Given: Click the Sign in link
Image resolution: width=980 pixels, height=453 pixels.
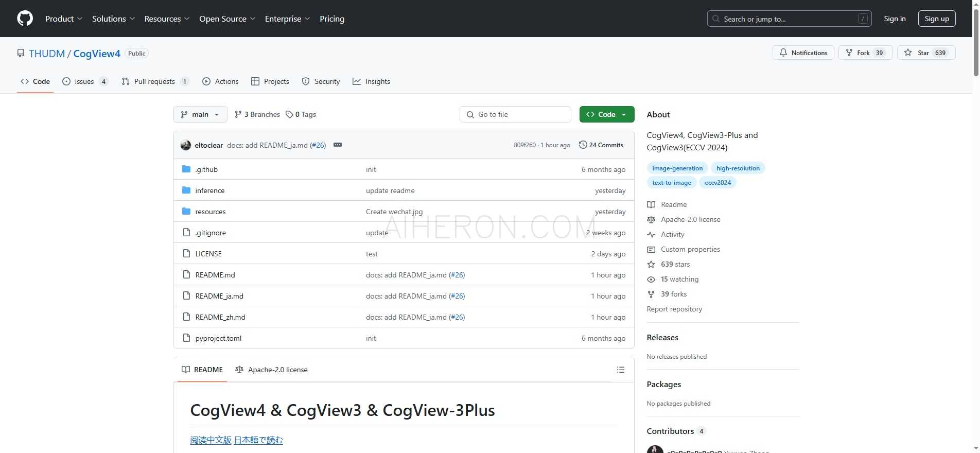Looking at the screenshot, I should pyautogui.click(x=895, y=19).
